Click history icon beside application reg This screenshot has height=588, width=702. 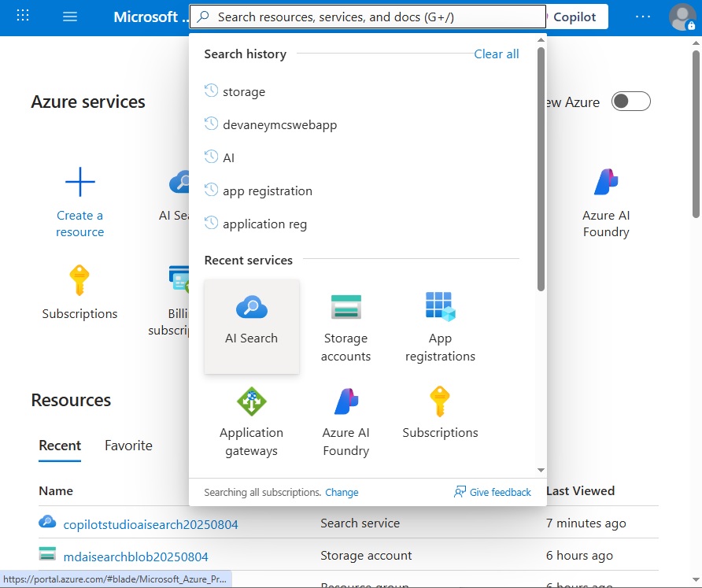pyautogui.click(x=212, y=223)
